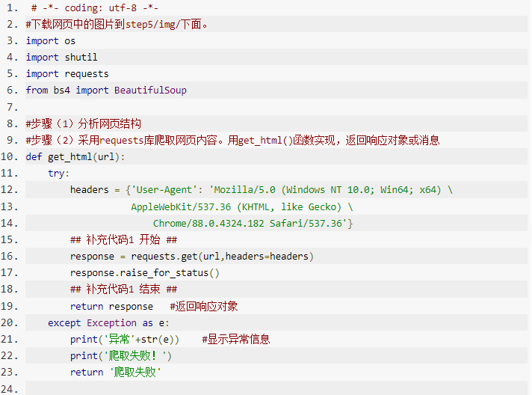Click the 显示异常信息 comment on line 21

pyautogui.click(x=236, y=339)
